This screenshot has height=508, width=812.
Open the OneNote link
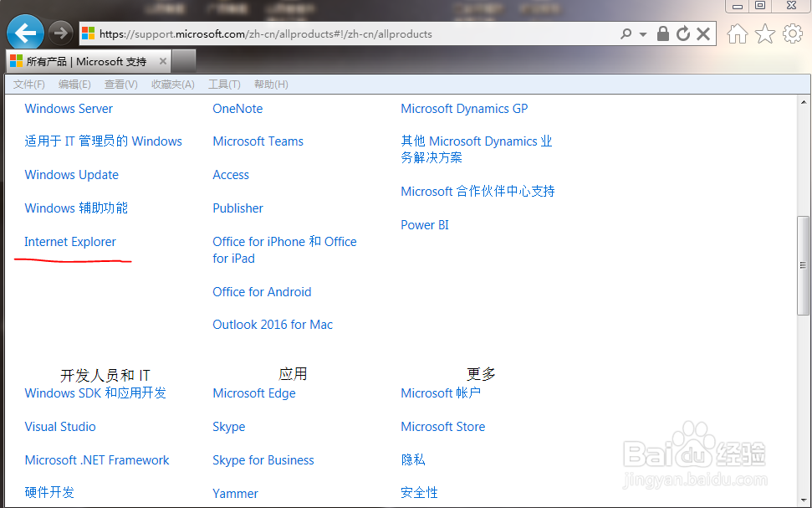237,108
